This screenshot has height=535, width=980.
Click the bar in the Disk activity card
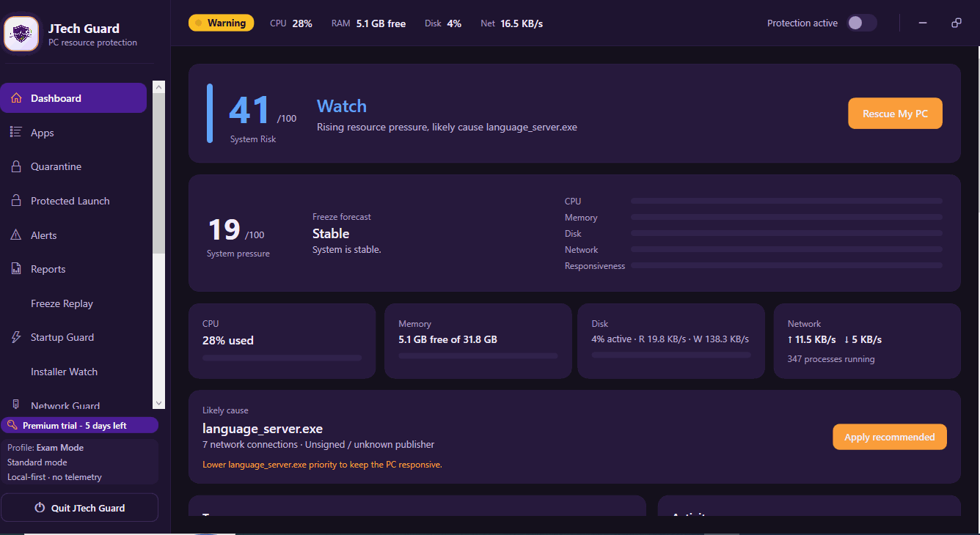point(670,355)
